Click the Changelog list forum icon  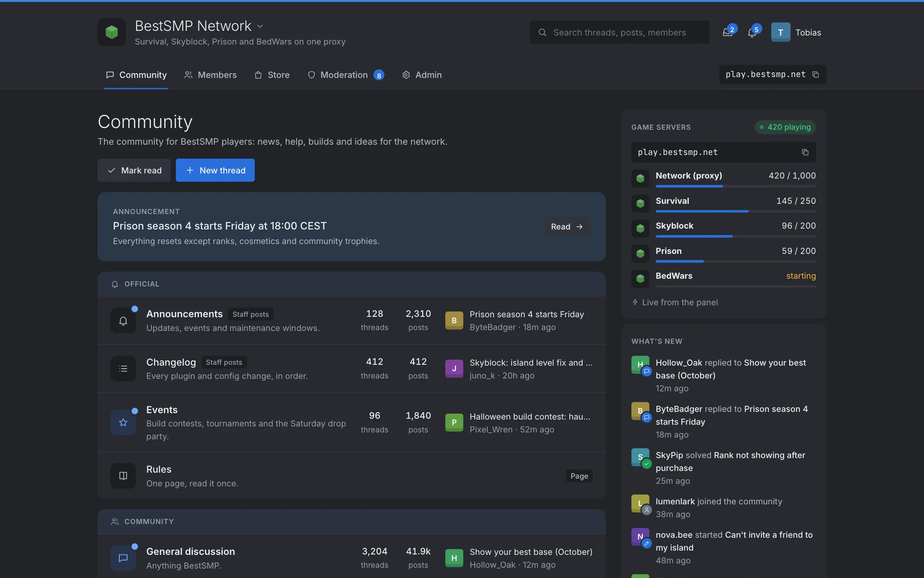click(x=123, y=369)
